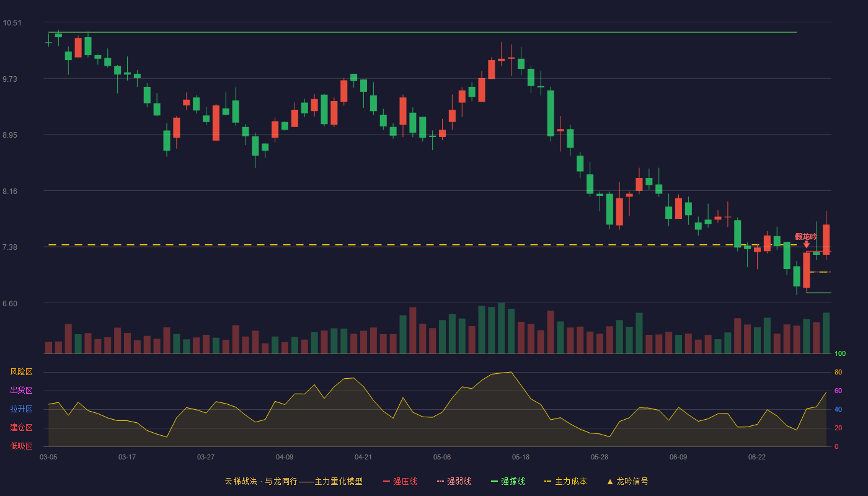Click the rightmost green volume bar
Screen dimensions: 868x496
pos(826,333)
